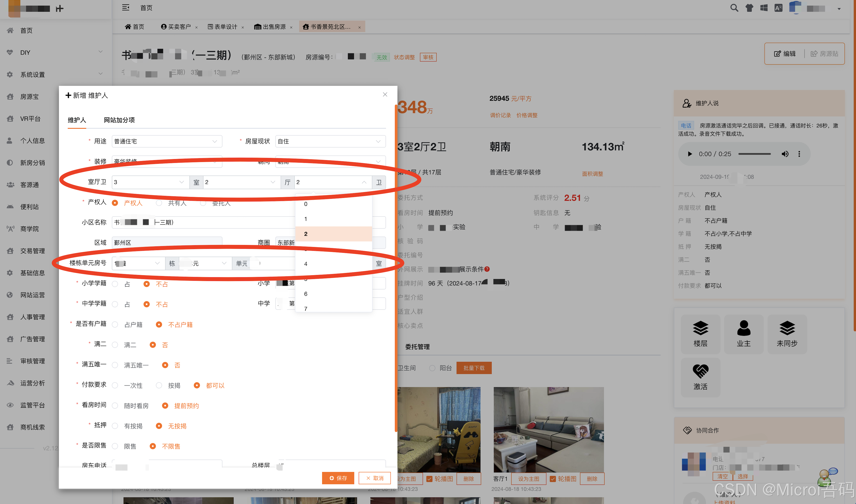Image resolution: width=856 pixels, height=504 pixels.
Task: Select 占 for 小学学籍
Action: point(115,284)
